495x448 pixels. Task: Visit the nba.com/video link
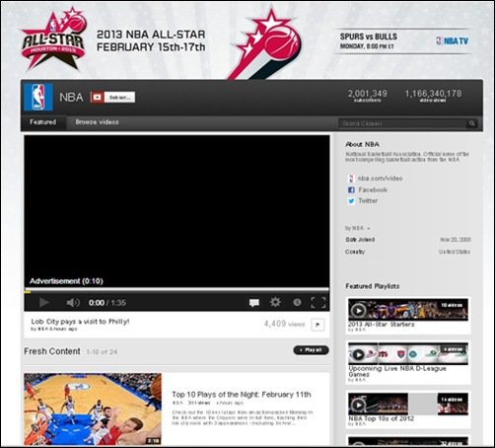coord(380,179)
